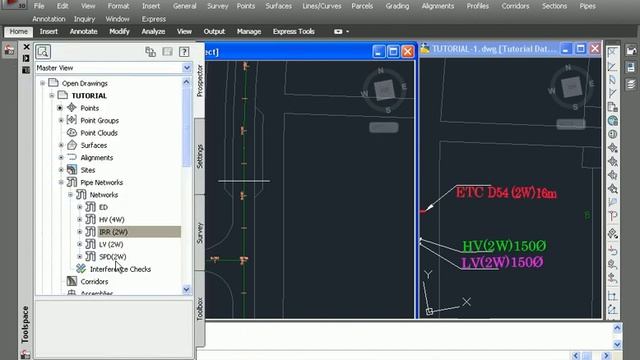The width and height of the screenshot is (640, 360).
Task: Click the HV (4W) pipe network icon
Action: tap(90, 219)
